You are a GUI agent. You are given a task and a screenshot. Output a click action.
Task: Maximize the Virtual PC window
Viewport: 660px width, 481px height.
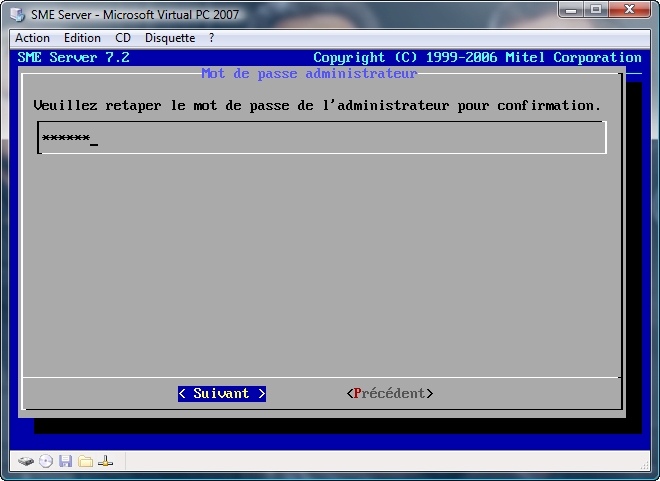coord(595,10)
